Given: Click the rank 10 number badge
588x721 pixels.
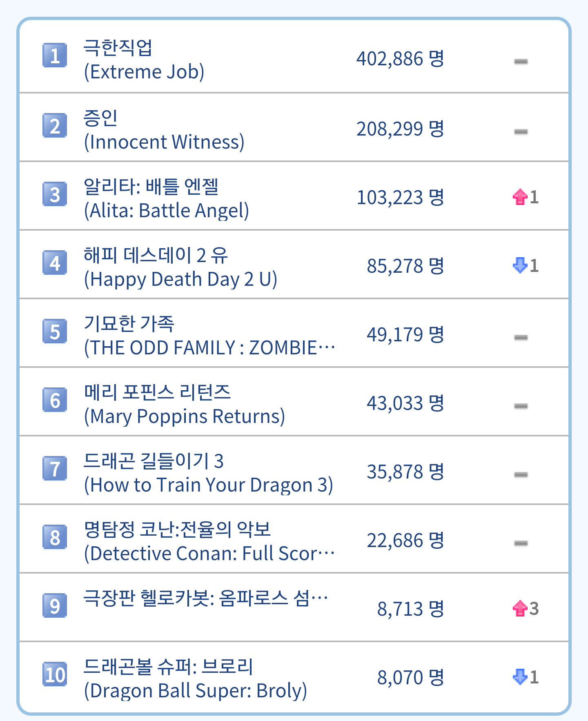Looking at the screenshot, I should pyautogui.click(x=55, y=674).
